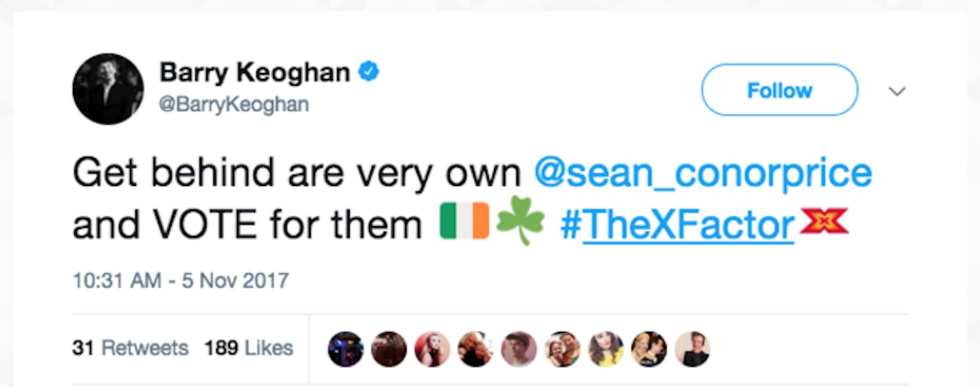Open first liker avatar in the row
Screen dimensions: 980x387
click(346, 350)
